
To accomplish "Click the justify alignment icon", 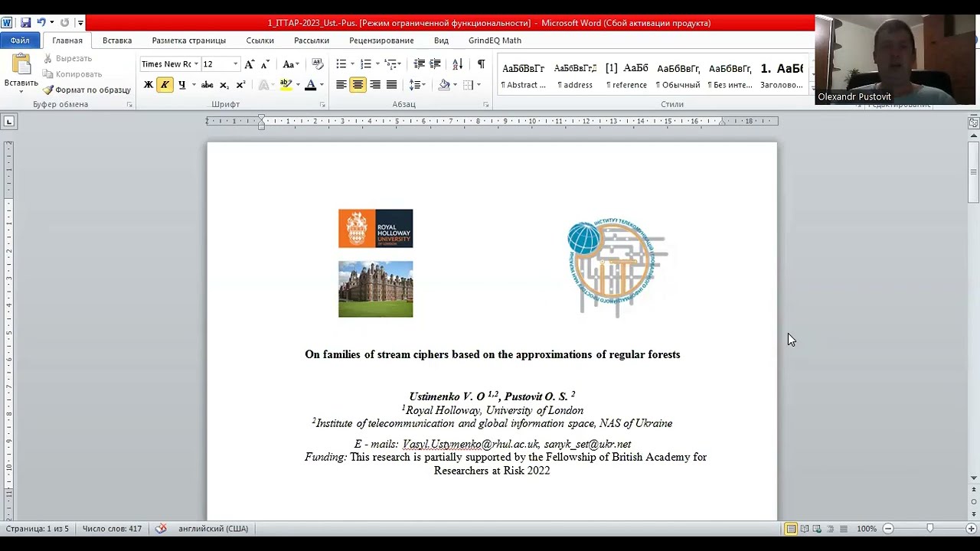I will pyautogui.click(x=392, y=85).
